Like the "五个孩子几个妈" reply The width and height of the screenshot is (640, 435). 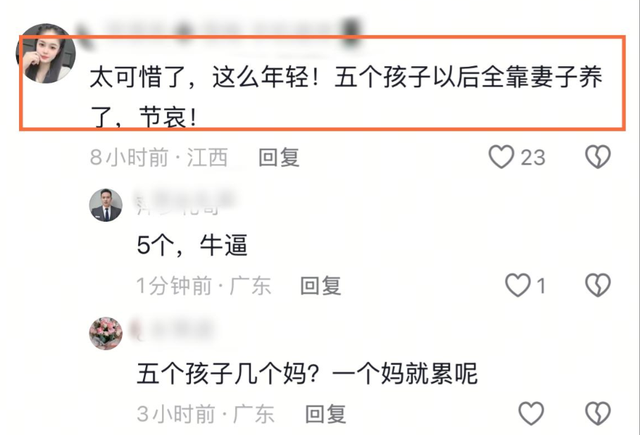click(x=531, y=413)
